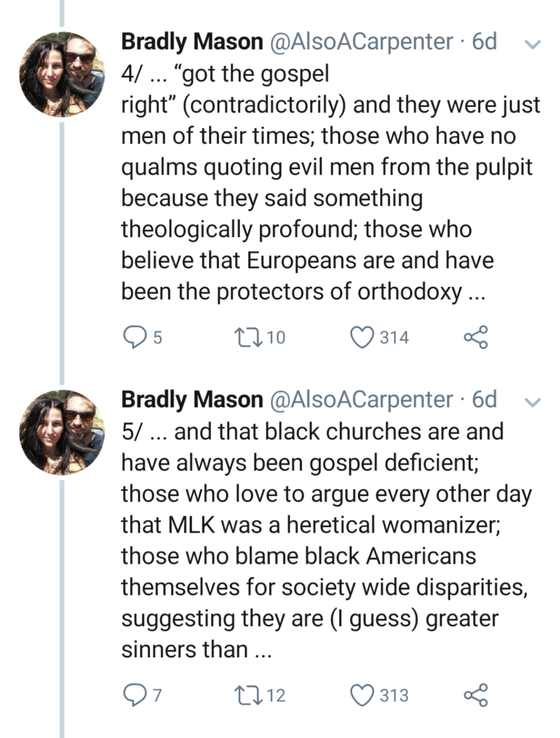Click Bradly Mason's name on tweet 4/

pos(192,42)
